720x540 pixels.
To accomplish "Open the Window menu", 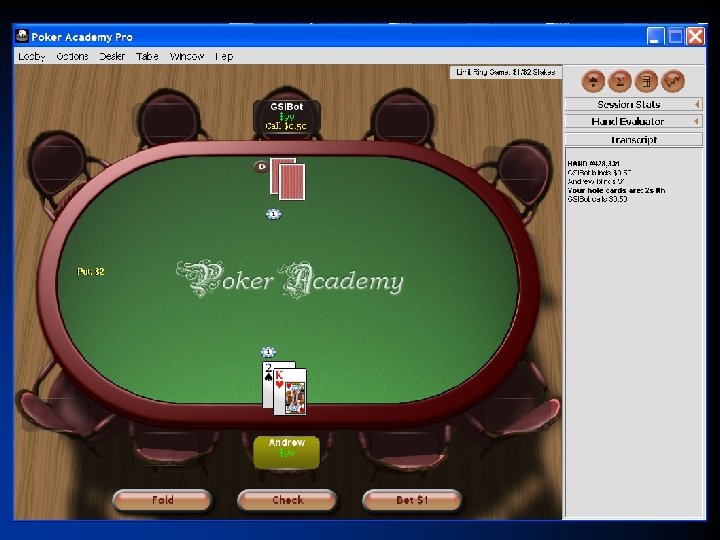I will coord(186,56).
